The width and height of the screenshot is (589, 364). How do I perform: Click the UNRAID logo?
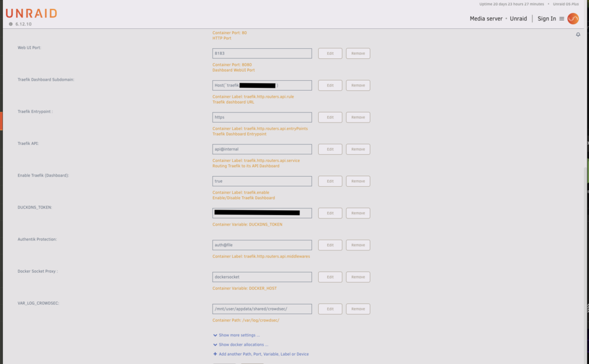point(32,14)
